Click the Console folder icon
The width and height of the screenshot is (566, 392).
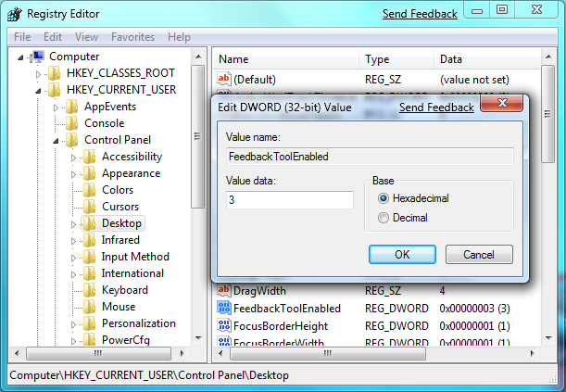pos(71,123)
